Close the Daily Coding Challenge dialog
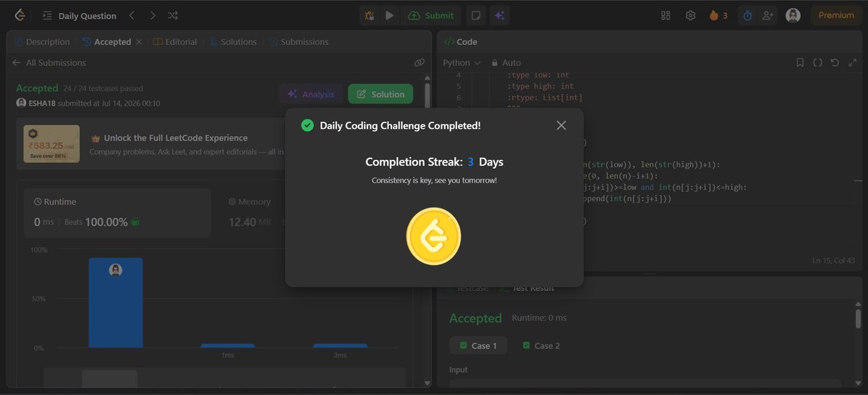868x395 pixels. [x=561, y=125]
